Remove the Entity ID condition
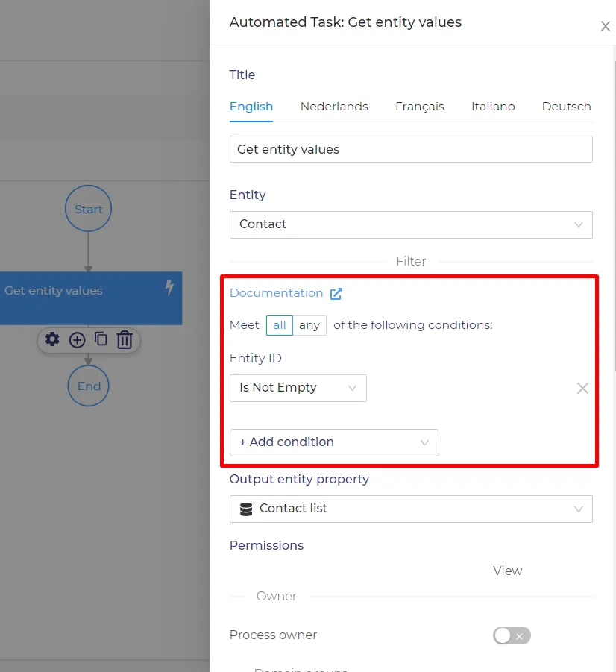This screenshot has width=616, height=672. (582, 389)
